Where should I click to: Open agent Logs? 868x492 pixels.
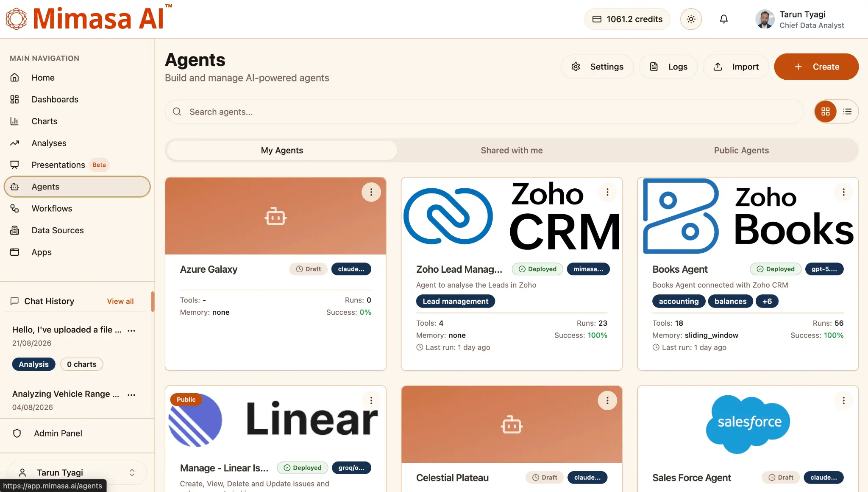click(x=668, y=67)
